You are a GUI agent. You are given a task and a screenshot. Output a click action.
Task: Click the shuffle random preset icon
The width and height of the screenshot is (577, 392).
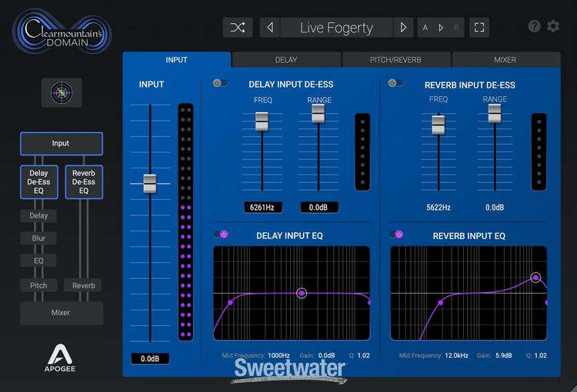pos(238,28)
